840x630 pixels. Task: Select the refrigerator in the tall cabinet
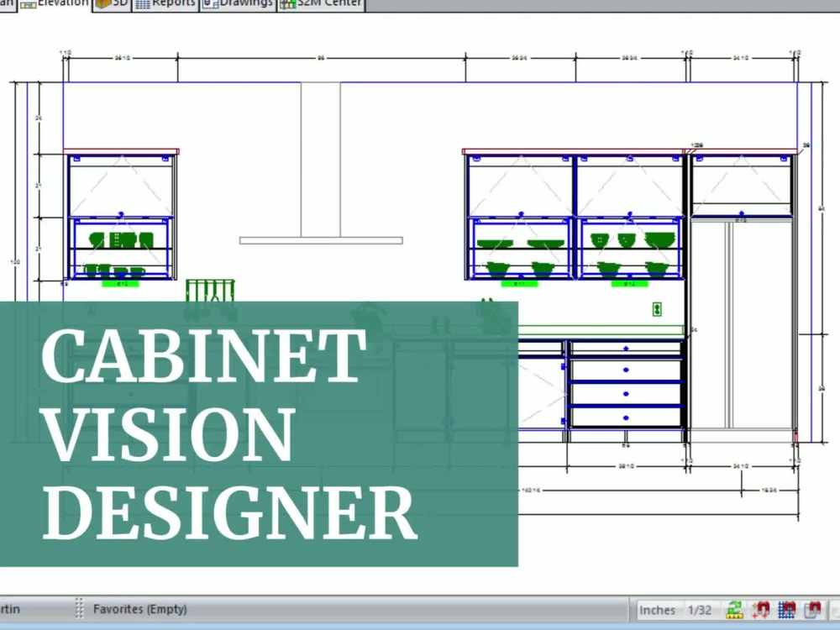(742, 324)
